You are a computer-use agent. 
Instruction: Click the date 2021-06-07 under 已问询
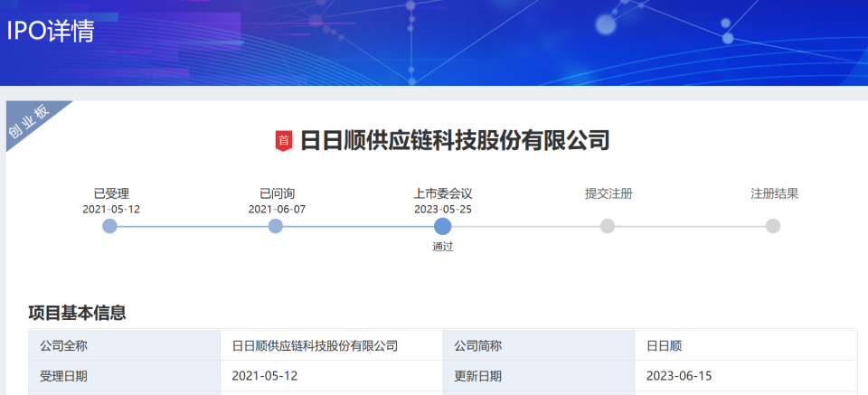pyautogui.click(x=277, y=210)
